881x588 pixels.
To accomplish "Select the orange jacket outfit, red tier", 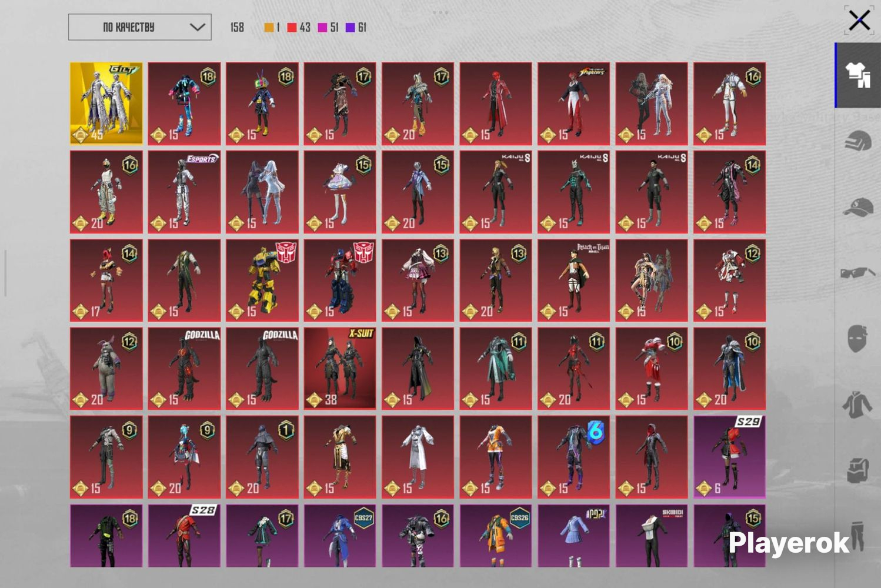I will [x=496, y=457].
